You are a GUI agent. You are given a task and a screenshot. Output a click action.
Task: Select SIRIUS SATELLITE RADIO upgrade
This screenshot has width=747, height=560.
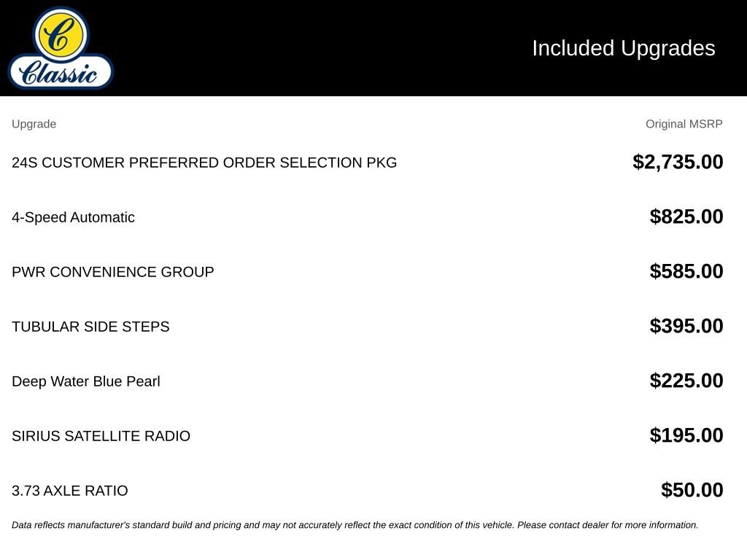click(x=101, y=436)
